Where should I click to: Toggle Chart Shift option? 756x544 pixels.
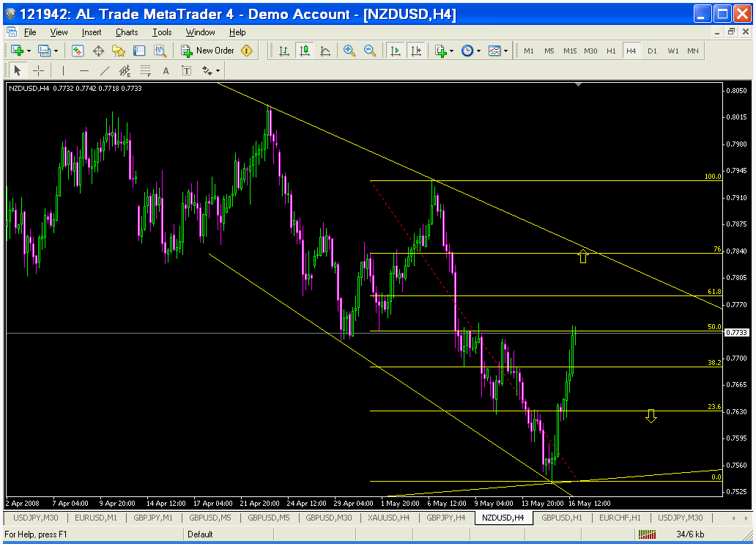tap(416, 51)
